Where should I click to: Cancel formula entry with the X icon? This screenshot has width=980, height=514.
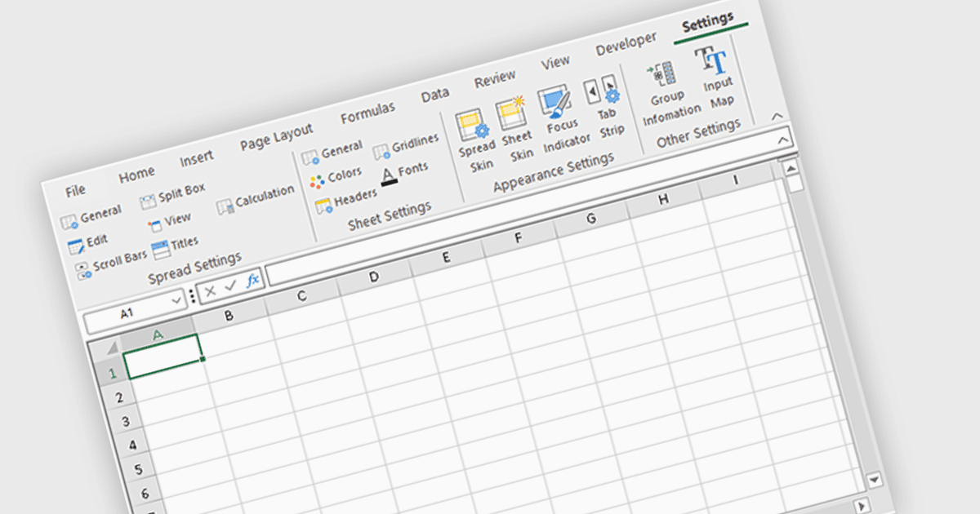click(211, 290)
